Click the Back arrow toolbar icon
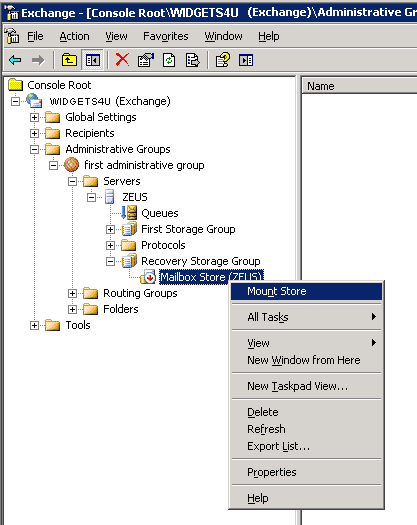Viewport: 417px width, 525px height. point(15,60)
